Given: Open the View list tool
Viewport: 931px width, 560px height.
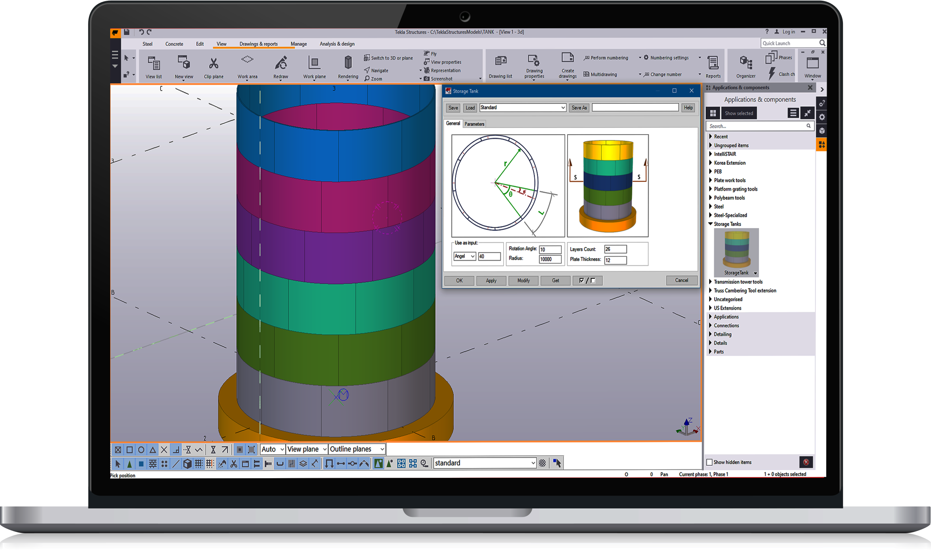Looking at the screenshot, I should pyautogui.click(x=154, y=67).
